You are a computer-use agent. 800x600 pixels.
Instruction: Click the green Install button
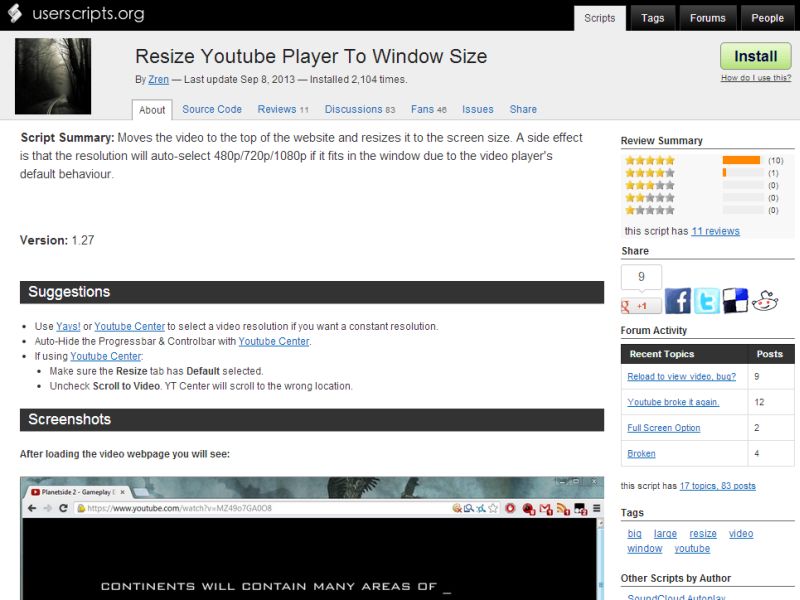pos(756,56)
